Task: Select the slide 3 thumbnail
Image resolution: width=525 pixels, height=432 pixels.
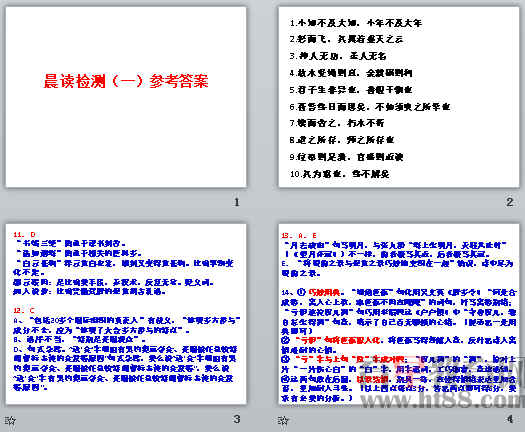Action: (126, 314)
